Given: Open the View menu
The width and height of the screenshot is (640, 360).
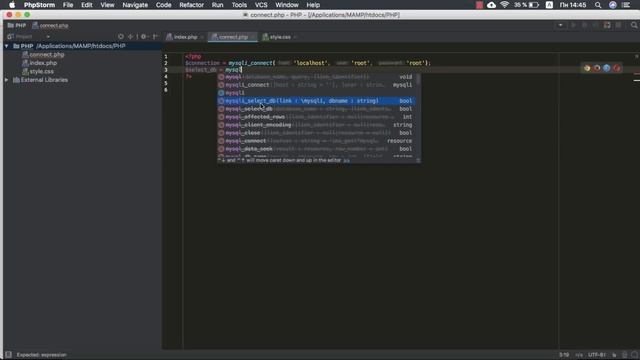Looking at the screenshot, I should (107, 5).
